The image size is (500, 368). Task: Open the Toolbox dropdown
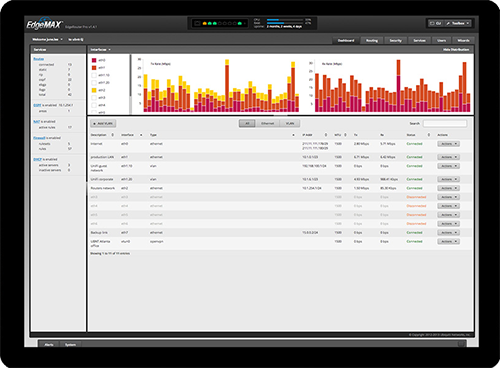coord(458,23)
